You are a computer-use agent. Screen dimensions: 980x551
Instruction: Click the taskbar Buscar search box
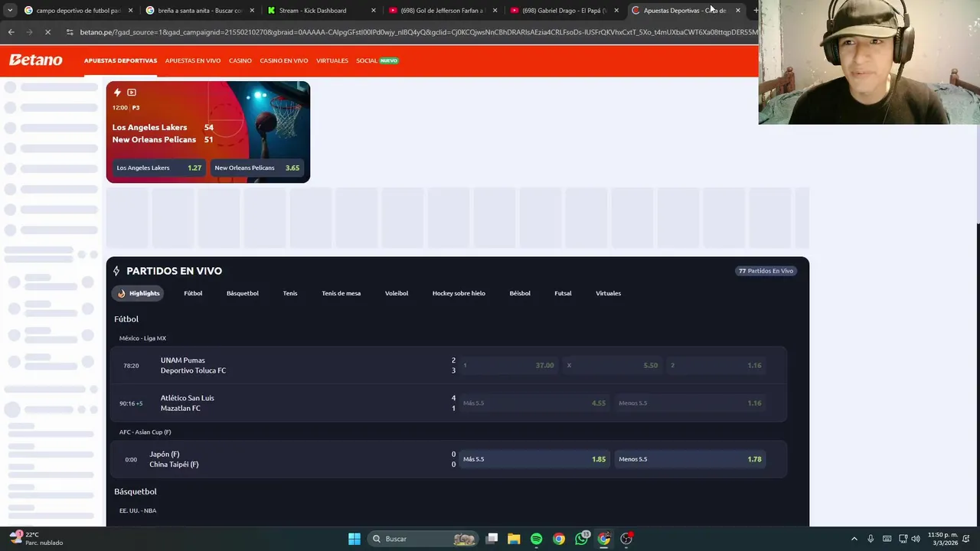pyautogui.click(x=423, y=539)
